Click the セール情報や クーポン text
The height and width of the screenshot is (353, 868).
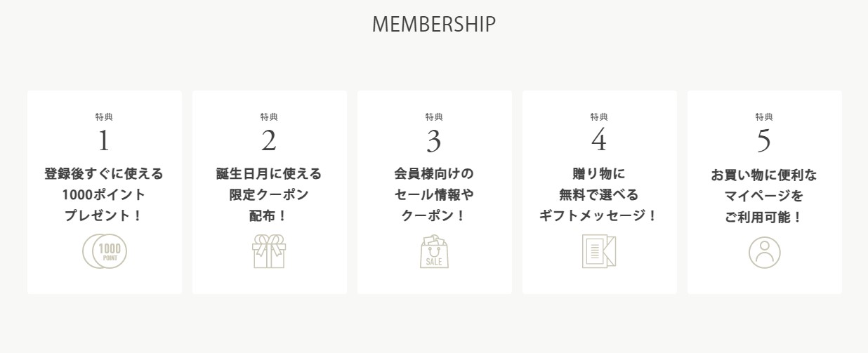(x=434, y=205)
